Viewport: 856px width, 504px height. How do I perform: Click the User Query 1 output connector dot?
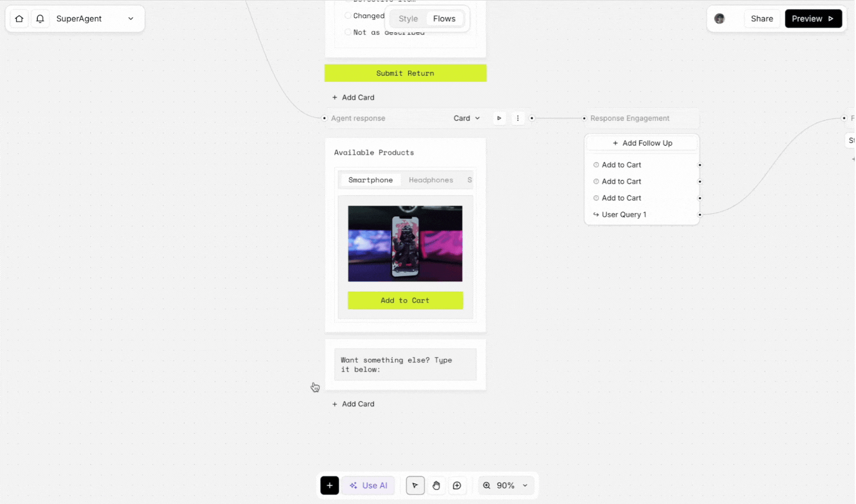click(700, 214)
